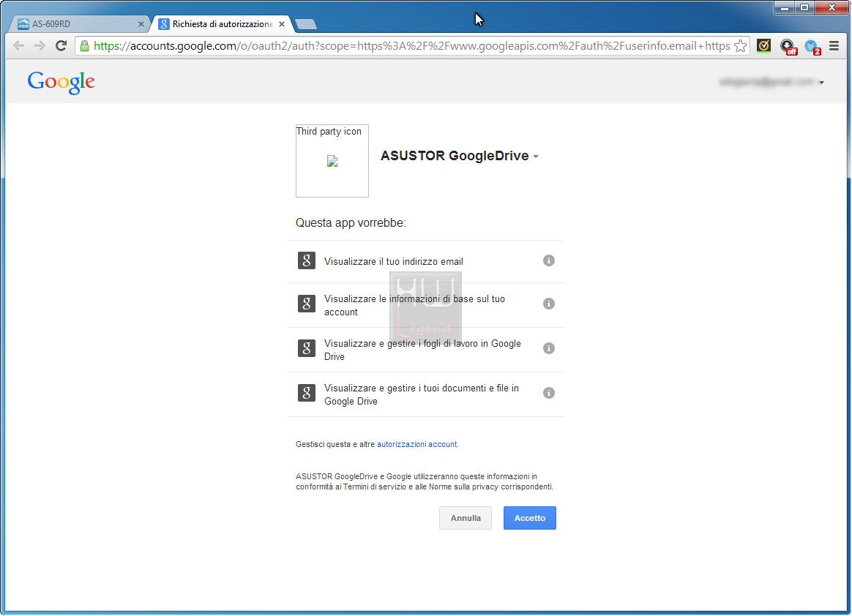The image size is (852, 616).
Task: Click the broken third party icon image
Action: pyautogui.click(x=332, y=161)
